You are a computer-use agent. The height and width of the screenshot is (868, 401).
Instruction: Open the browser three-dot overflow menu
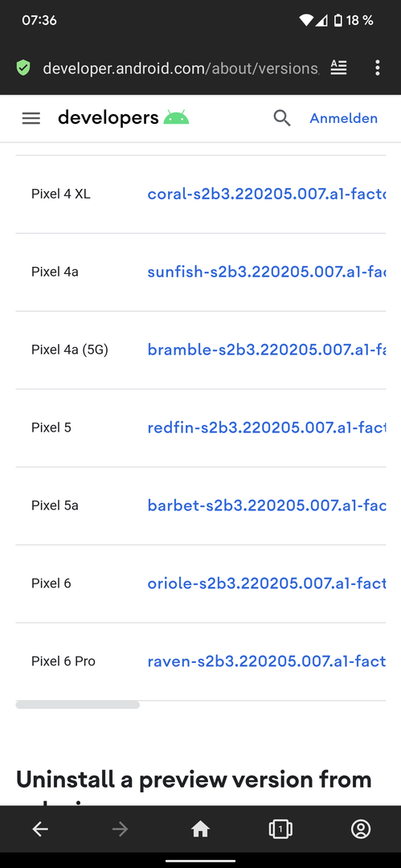[377, 68]
